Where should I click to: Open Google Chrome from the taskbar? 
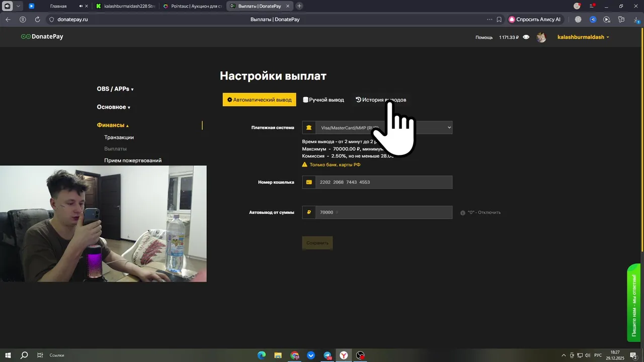pos(295,355)
